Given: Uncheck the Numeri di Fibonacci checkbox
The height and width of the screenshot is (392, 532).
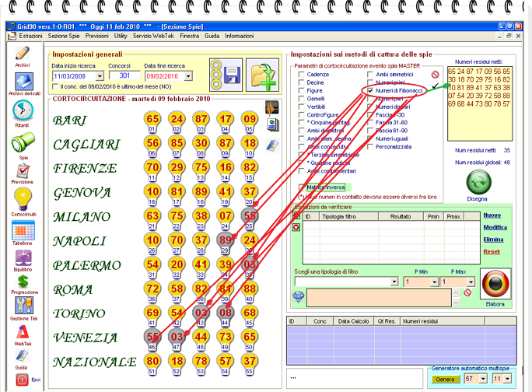Looking at the screenshot, I should [370, 91].
